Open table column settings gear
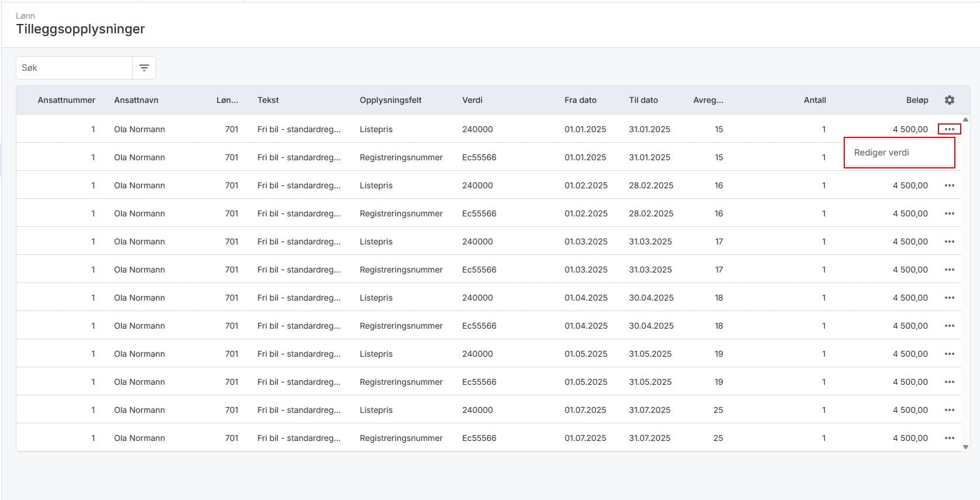This screenshot has height=500, width=980. 949,100
